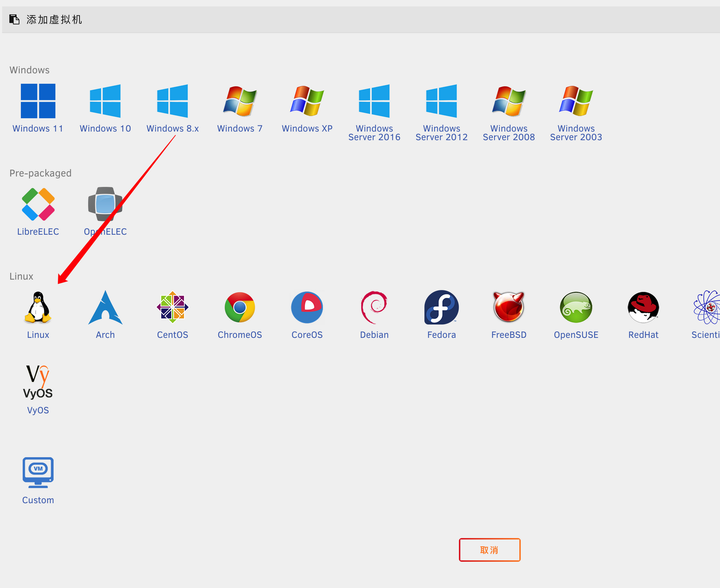Click the CoreOS text label
The width and height of the screenshot is (720, 588).
(x=307, y=335)
